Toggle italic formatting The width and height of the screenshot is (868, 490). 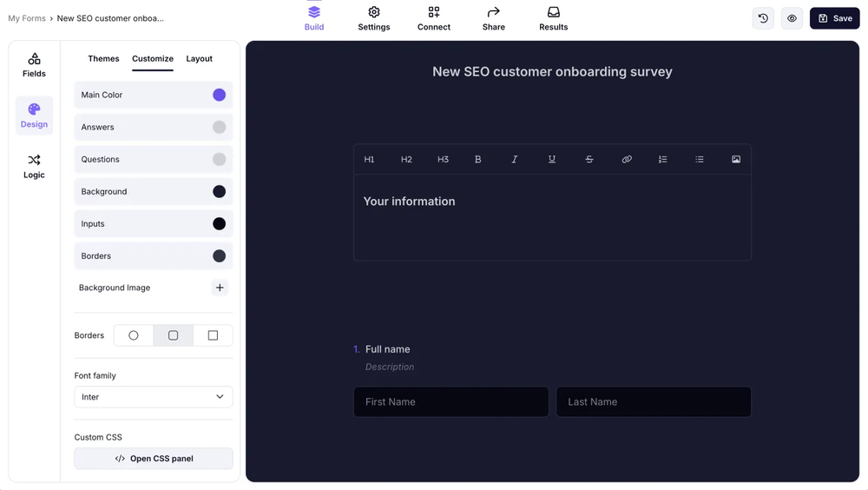(514, 159)
